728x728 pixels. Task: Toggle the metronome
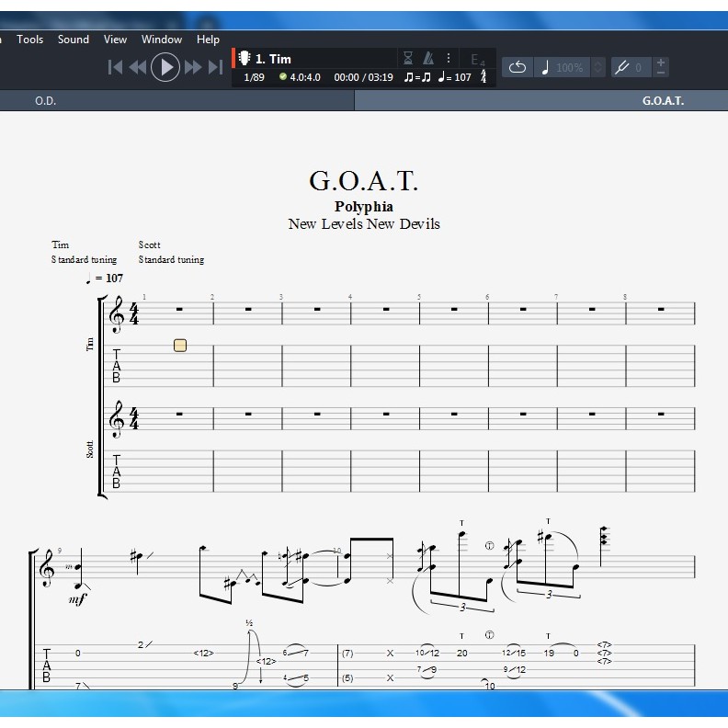pyautogui.click(x=428, y=59)
